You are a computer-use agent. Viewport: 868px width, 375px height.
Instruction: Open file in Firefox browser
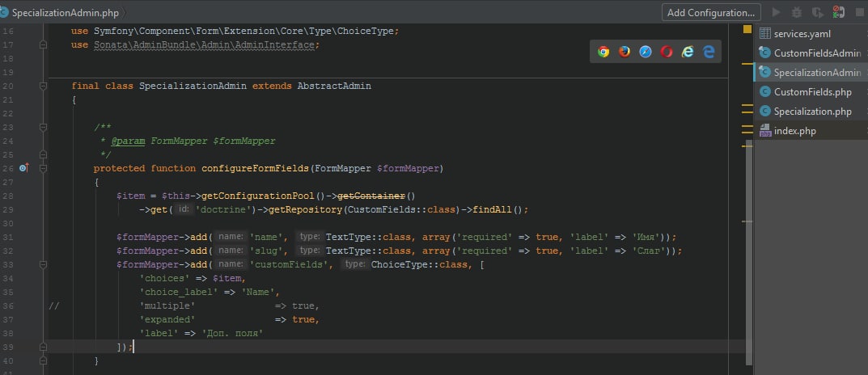(625, 52)
